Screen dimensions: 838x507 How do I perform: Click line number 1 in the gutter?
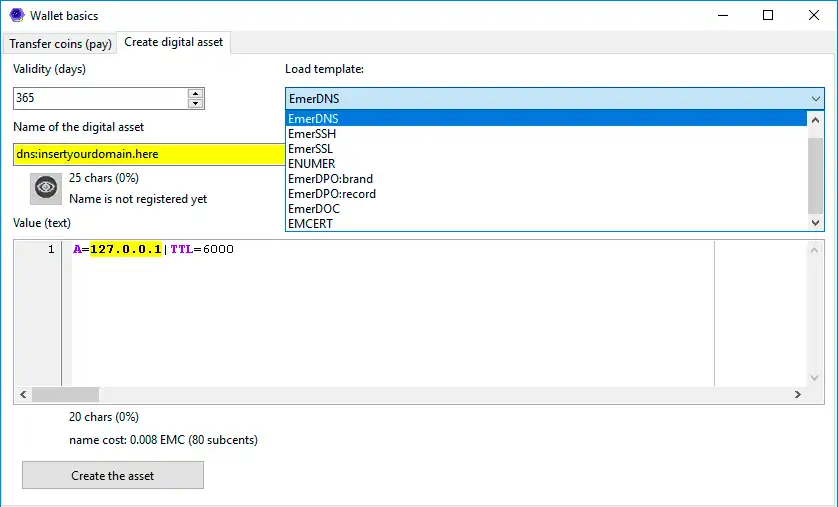point(51,249)
